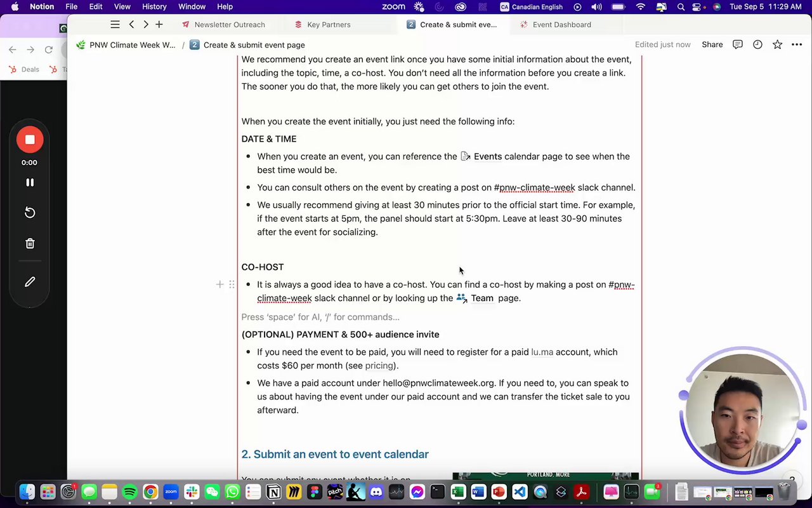Click the Share button

[x=712, y=44]
